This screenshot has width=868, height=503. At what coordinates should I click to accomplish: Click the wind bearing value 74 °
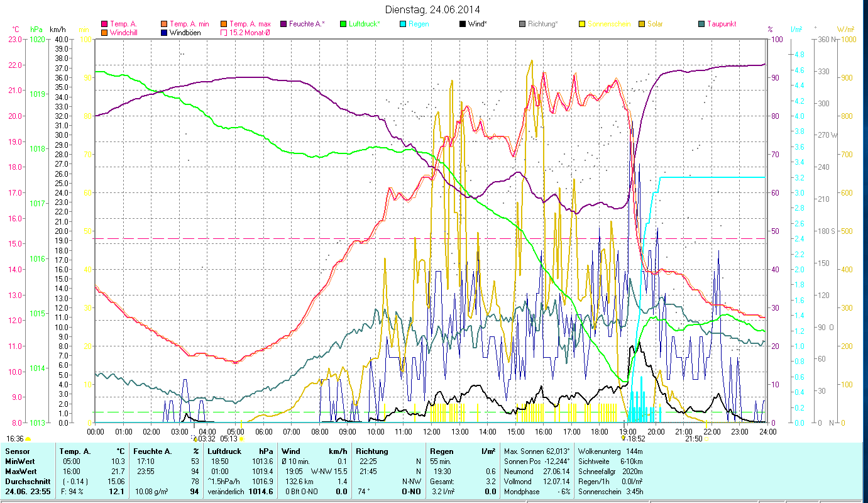[x=364, y=492]
